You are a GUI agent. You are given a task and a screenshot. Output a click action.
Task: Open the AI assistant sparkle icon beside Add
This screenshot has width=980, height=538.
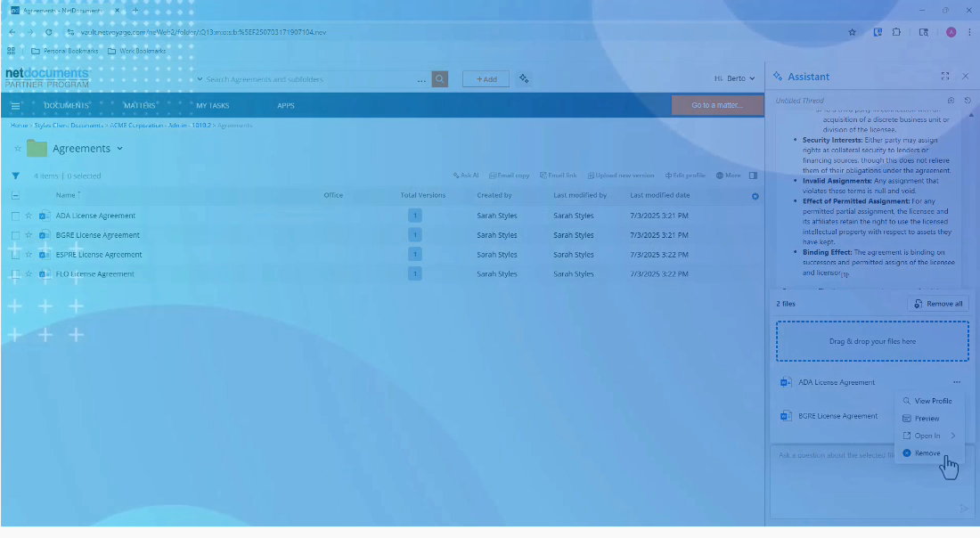(524, 78)
